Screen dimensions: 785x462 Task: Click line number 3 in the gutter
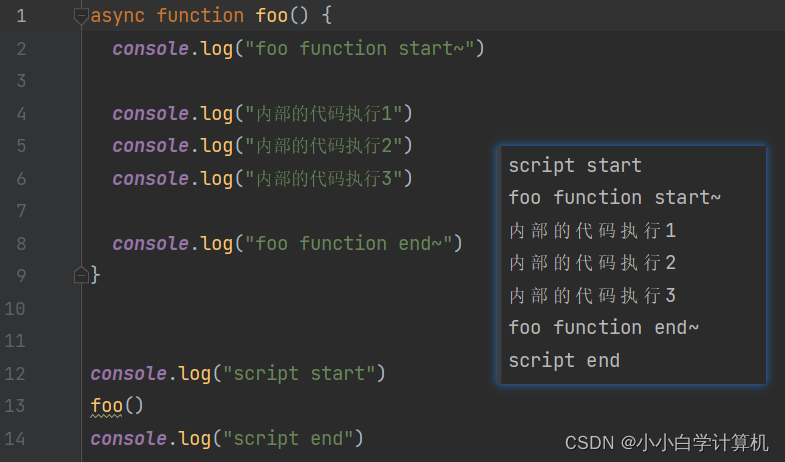pos(21,81)
